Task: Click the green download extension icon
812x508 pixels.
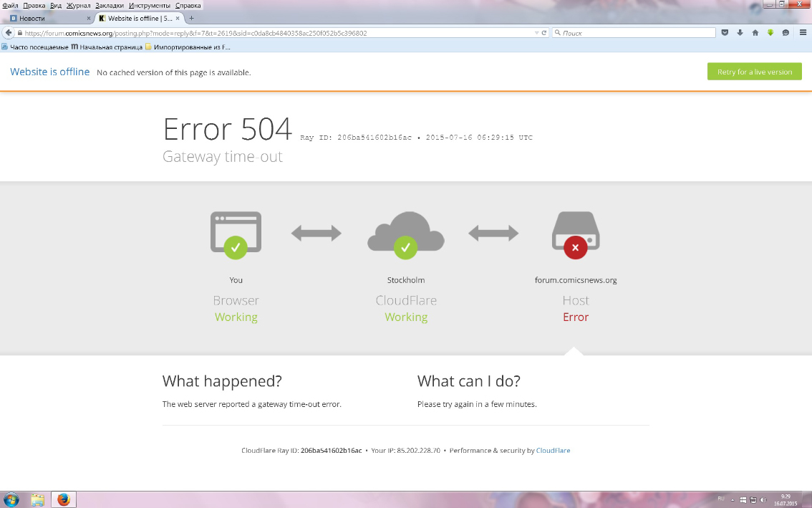Action: (x=770, y=33)
